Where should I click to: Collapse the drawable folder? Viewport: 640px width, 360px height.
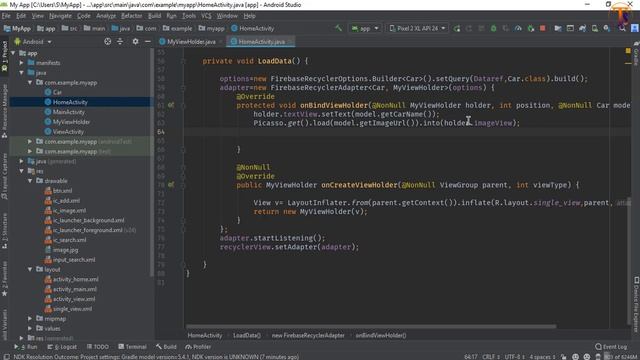[30, 181]
